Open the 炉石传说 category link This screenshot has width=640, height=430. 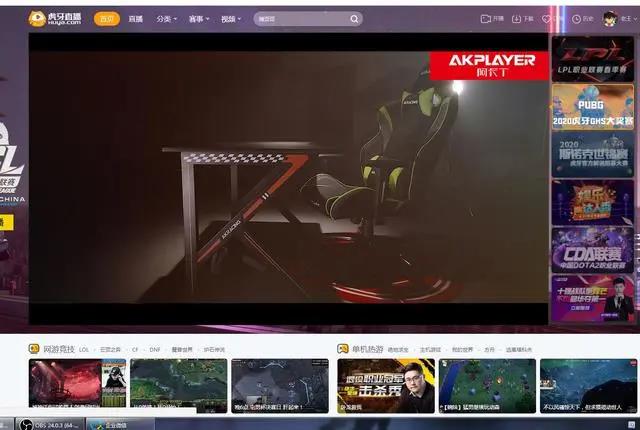tap(214, 350)
